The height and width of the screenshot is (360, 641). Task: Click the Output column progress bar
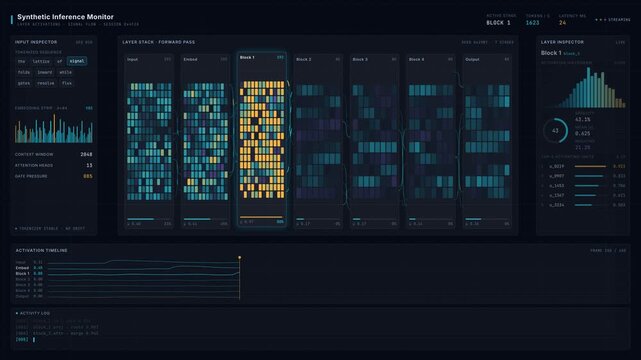(x=487, y=219)
